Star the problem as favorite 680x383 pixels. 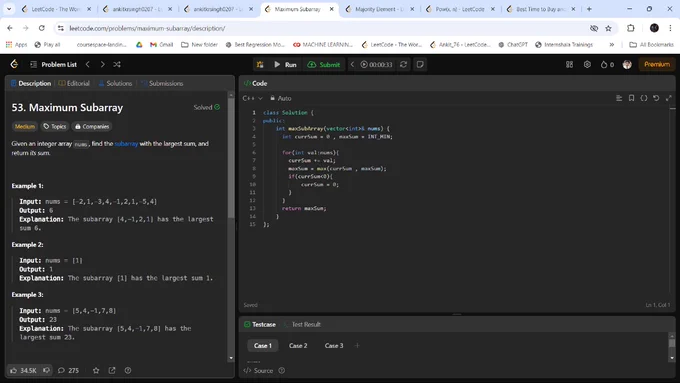(x=96, y=370)
